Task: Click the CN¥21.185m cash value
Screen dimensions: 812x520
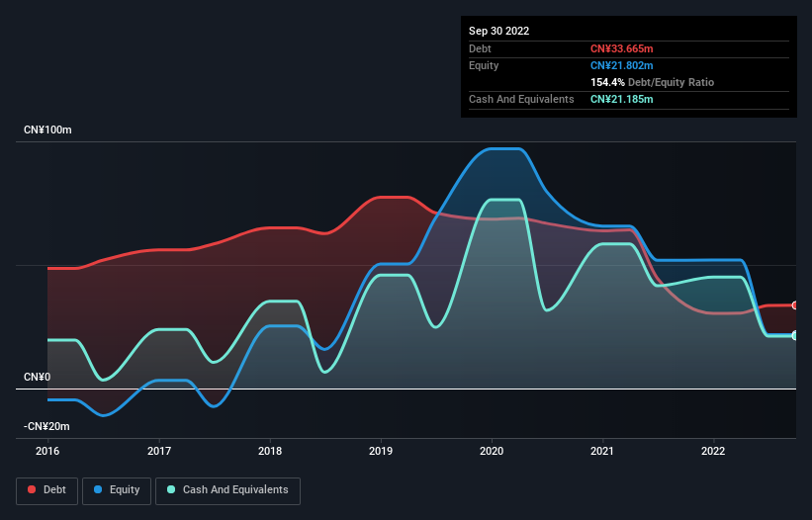Action: (x=621, y=99)
